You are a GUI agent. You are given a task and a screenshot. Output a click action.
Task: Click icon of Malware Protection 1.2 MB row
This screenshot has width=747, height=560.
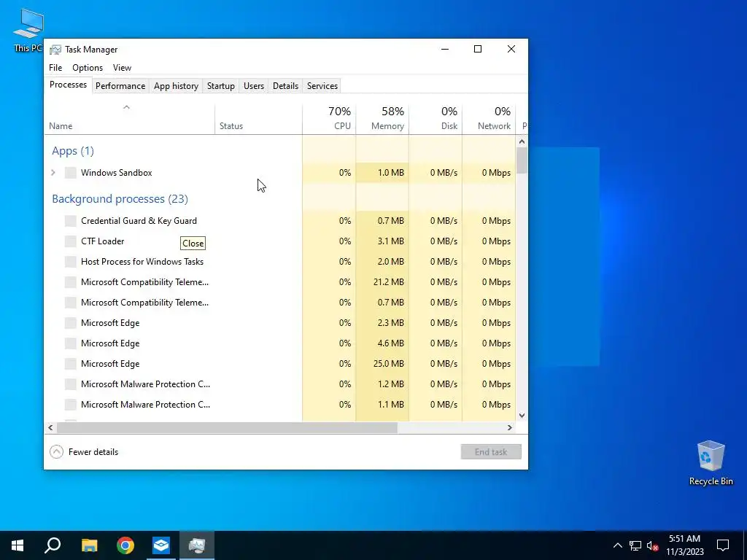click(71, 384)
